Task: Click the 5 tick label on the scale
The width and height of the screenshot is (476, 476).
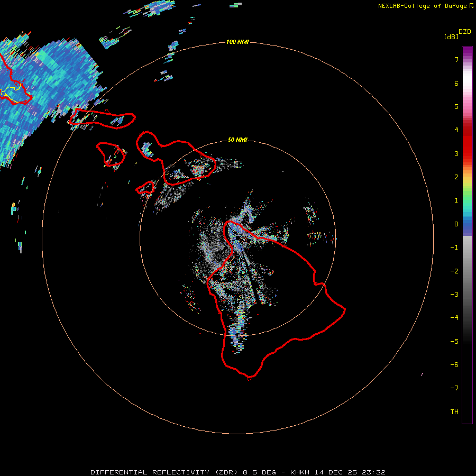Action: coord(456,106)
